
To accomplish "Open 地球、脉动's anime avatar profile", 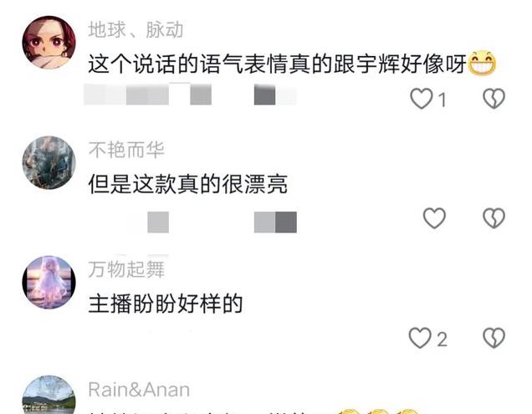I will tap(49, 43).
